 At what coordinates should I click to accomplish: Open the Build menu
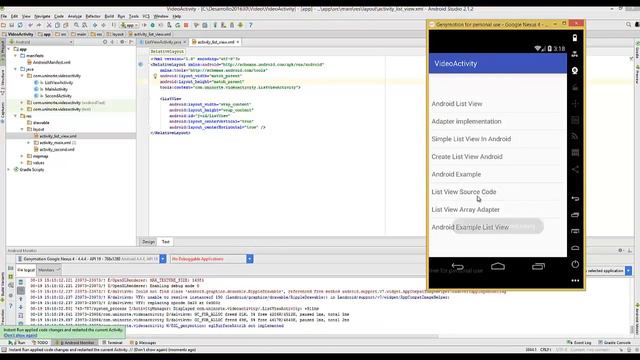[109, 16]
